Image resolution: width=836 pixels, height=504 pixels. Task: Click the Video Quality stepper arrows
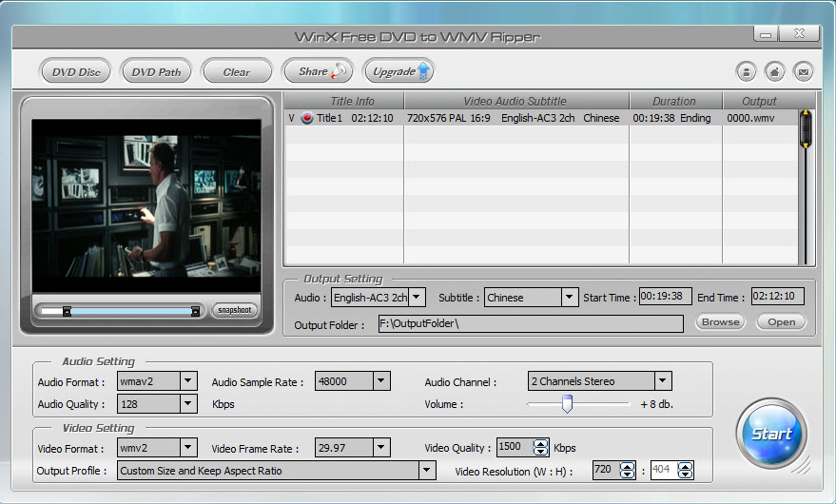pos(540,448)
